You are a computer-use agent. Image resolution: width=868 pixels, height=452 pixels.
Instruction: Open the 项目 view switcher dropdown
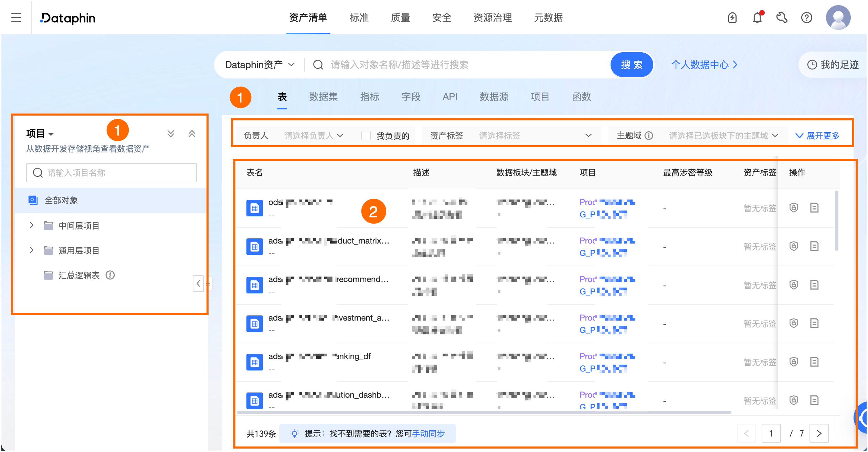pos(40,133)
